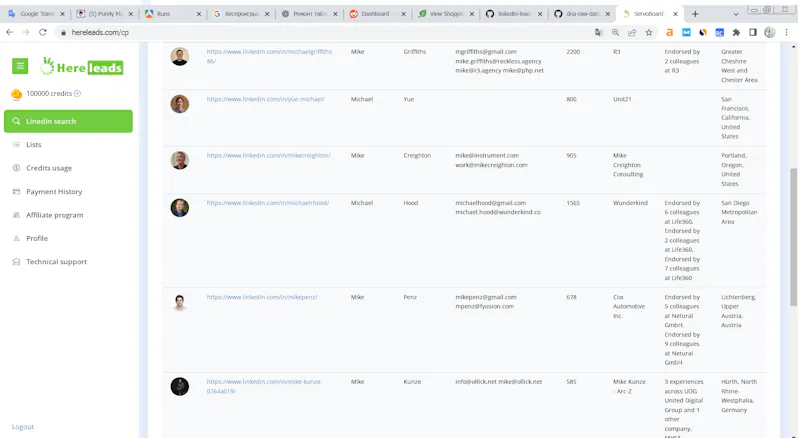The height and width of the screenshot is (438, 800).
Task: Open LinedIn search in the sidebar
Action: (68, 121)
